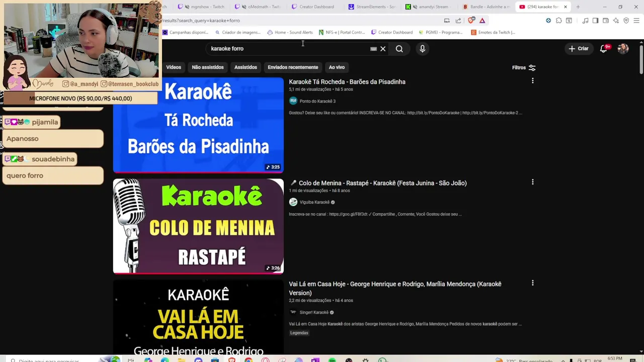This screenshot has width=644, height=362.
Task: Open the Emotes da Twitch bookmark
Action: (x=493, y=32)
